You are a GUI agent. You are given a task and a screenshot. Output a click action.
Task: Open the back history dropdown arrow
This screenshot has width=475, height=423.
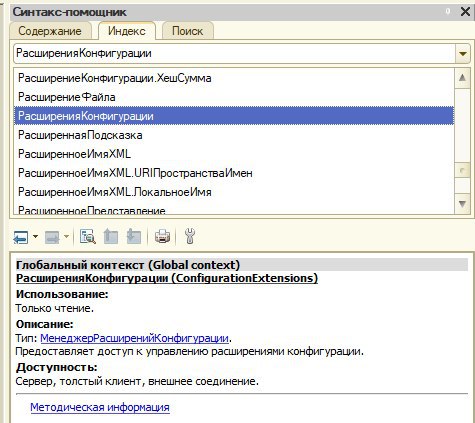click(x=35, y=237)
